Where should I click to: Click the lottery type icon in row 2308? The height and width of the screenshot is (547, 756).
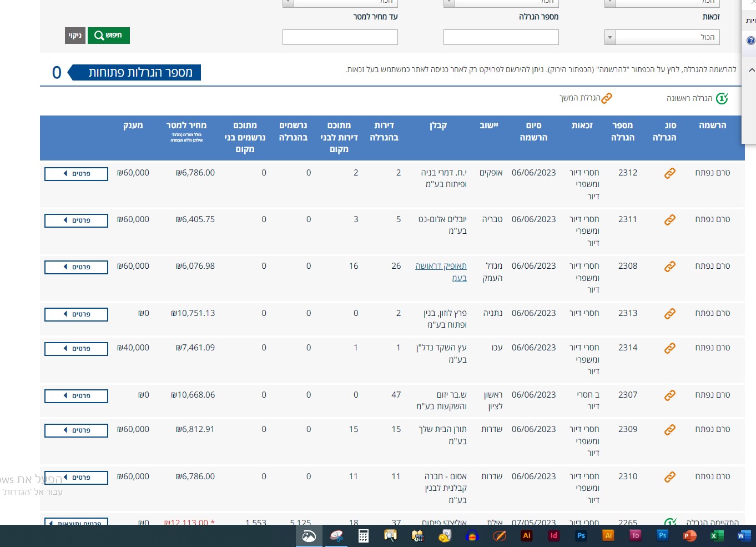tap(670, 267)
